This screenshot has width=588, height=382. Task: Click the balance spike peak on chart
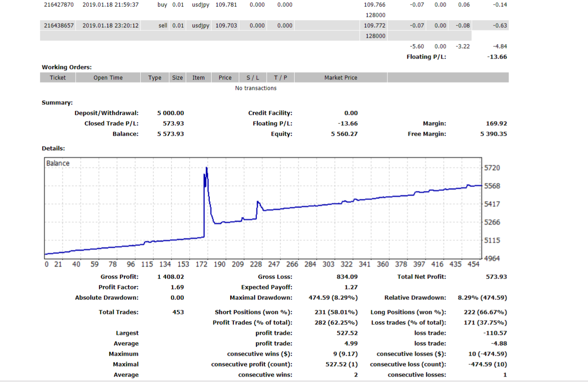(207, 168)
